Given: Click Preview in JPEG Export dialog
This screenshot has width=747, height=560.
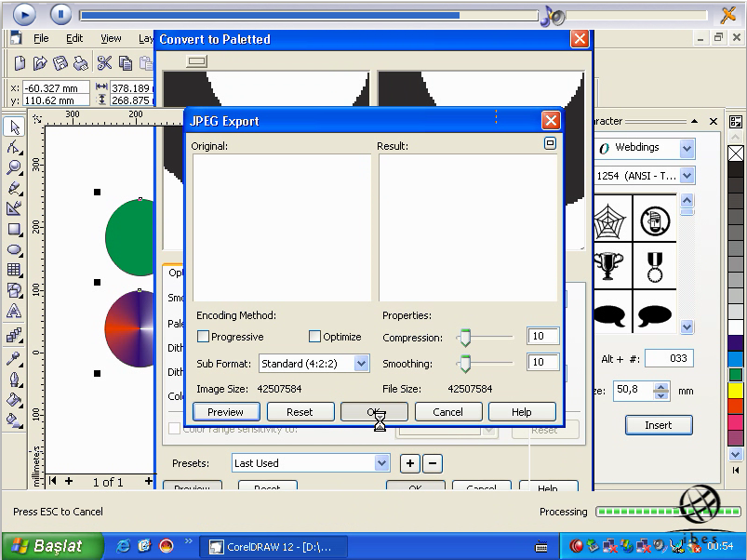Looking at the screenshot, I should 226,412.
